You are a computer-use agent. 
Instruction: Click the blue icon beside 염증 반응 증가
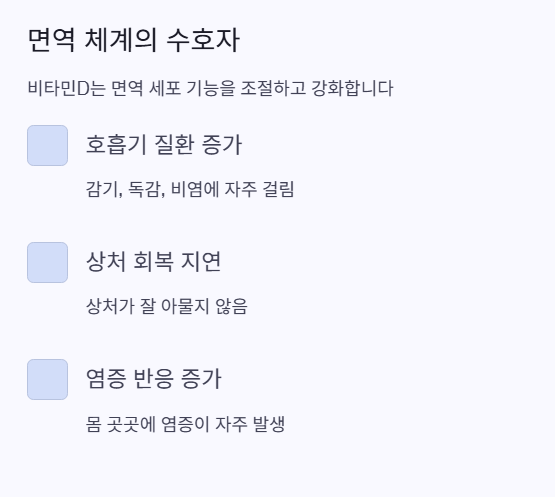click(47, 379)
